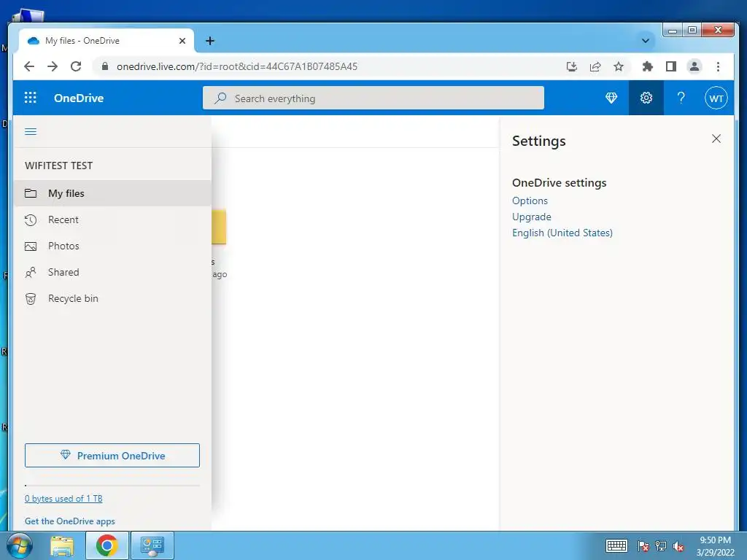Open Photos in sidebar
The width and height of the screenshot is (747, 560).
point(112,246)
